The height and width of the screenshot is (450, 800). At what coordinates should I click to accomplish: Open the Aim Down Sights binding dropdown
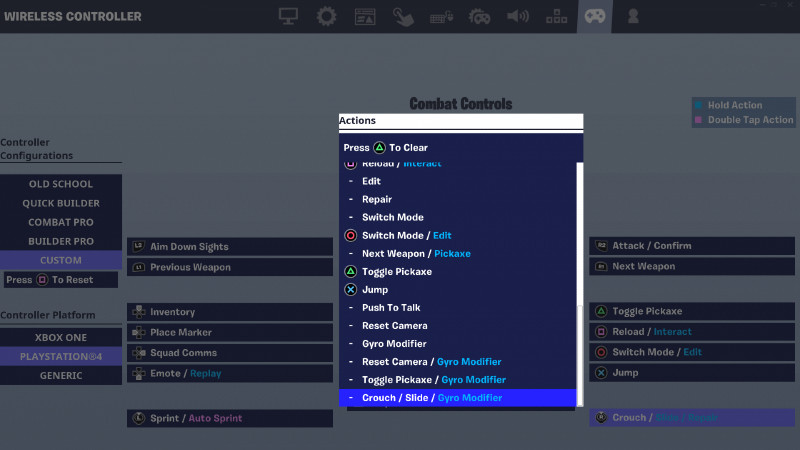point(229,247)
